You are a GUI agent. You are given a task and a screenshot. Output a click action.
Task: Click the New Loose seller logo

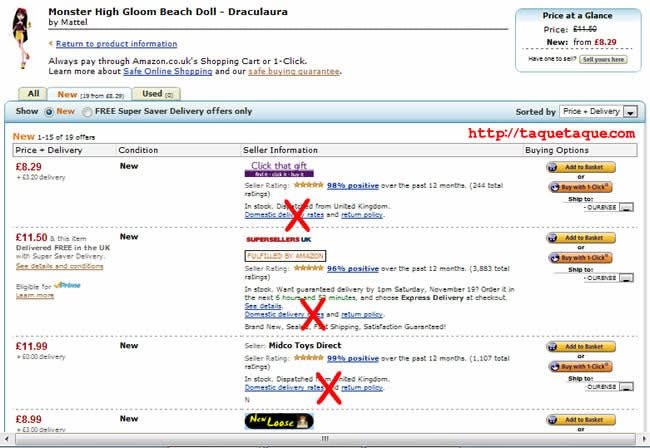coord(279,421)
